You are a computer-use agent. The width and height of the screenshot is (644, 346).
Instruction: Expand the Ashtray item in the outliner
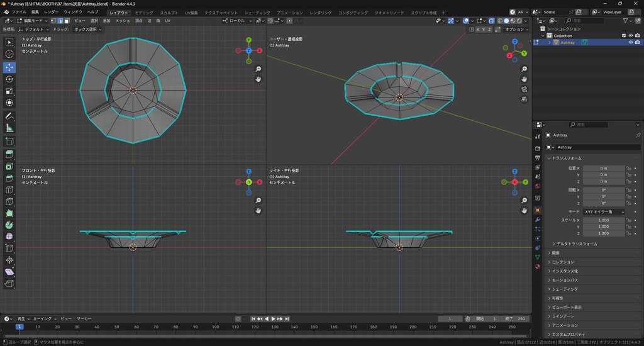click(x=550, y=42)
